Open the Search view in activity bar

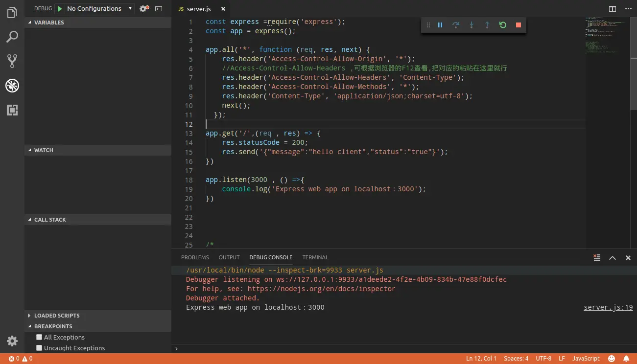click(x=12, y=37)
